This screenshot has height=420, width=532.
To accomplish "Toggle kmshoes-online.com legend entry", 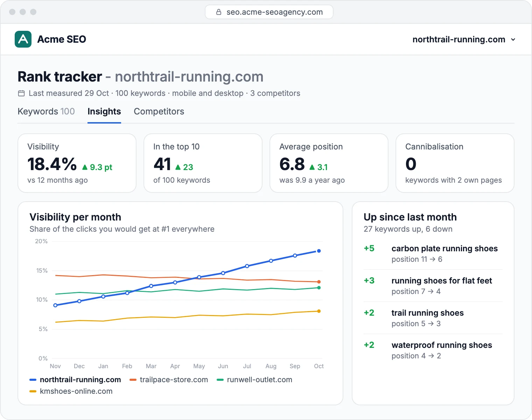I will coord(71,391).
